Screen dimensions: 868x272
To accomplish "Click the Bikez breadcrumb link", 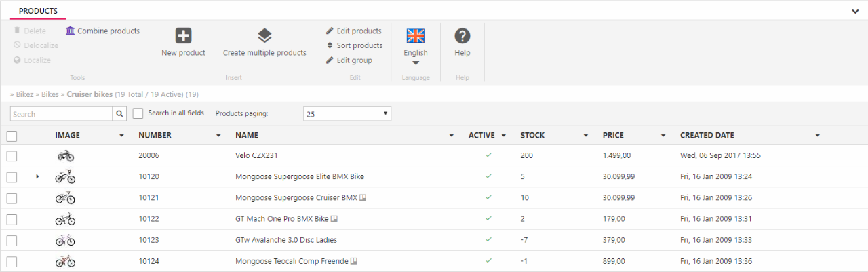I will pos(25,94).
